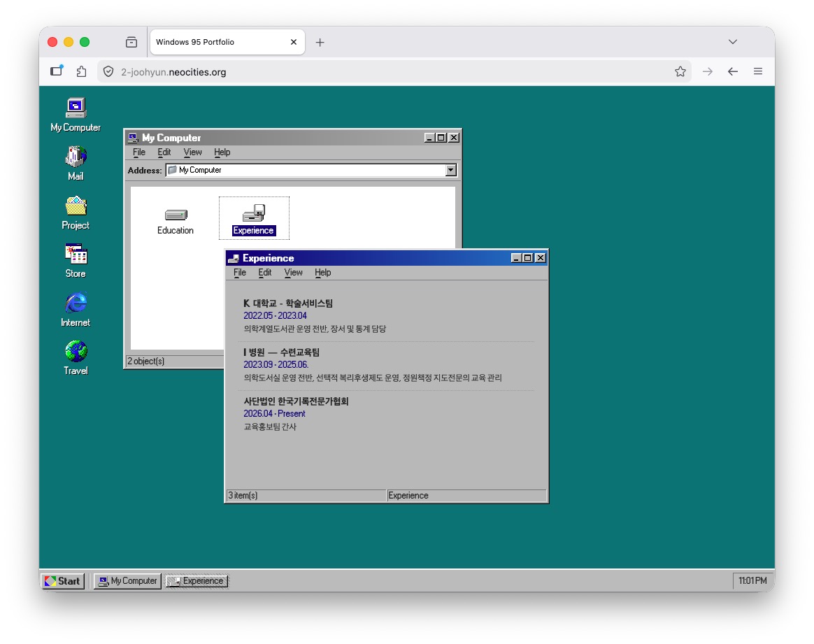The width and height of the screenshot is (814, 644).
Task: Click the site security shield icon
Action: pos(108,71)
